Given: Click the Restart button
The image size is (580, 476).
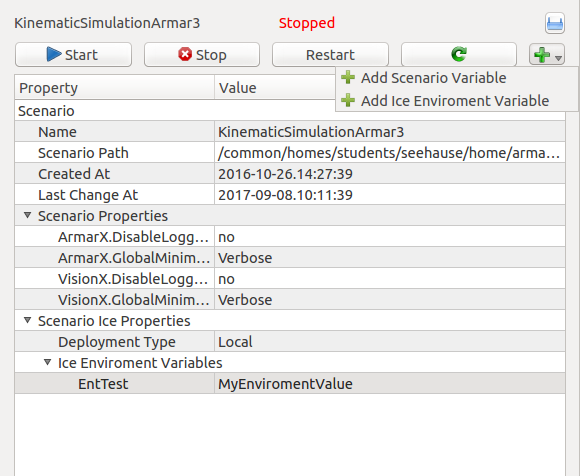Looking at the screenshot, I should (x=330, y=55).
